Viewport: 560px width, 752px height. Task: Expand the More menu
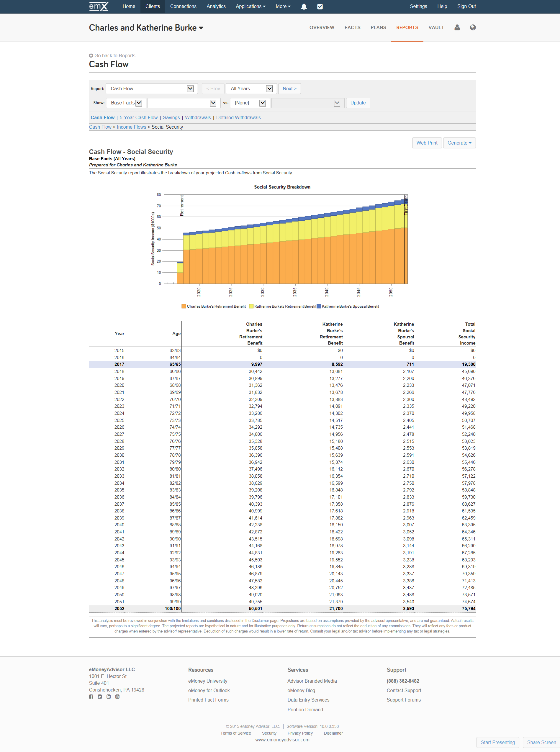click(x=283, y=6)
